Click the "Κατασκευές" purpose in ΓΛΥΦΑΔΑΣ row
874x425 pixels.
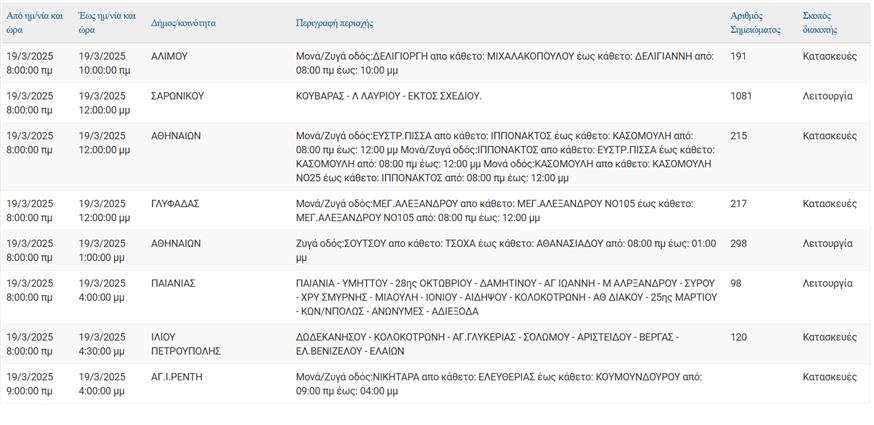(x=829, y=204)
